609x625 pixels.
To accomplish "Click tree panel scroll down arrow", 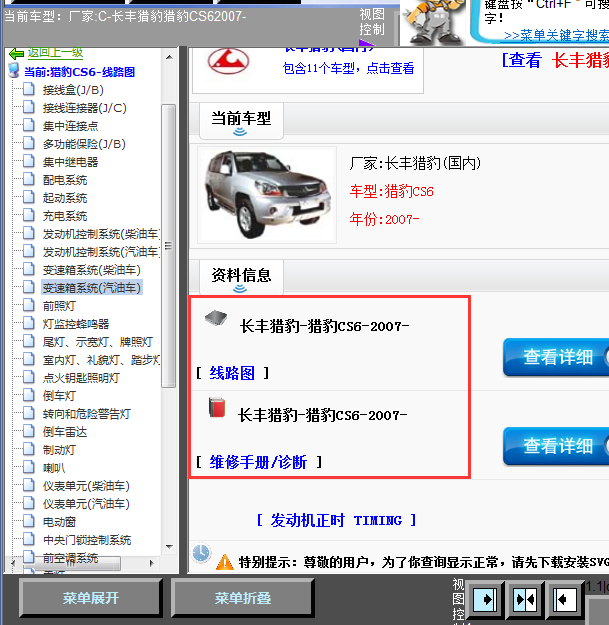I will coord(169,546).
